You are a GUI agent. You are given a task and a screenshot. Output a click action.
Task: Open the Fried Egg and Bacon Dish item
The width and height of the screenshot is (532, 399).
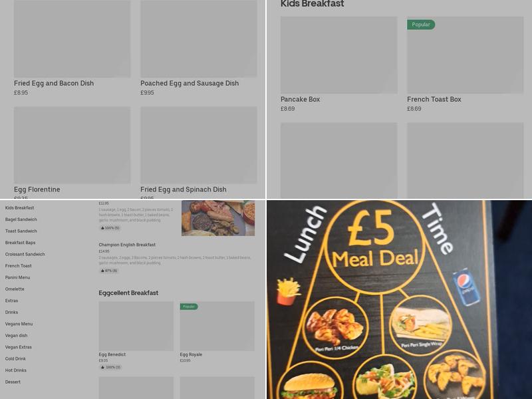coord(72,48)
